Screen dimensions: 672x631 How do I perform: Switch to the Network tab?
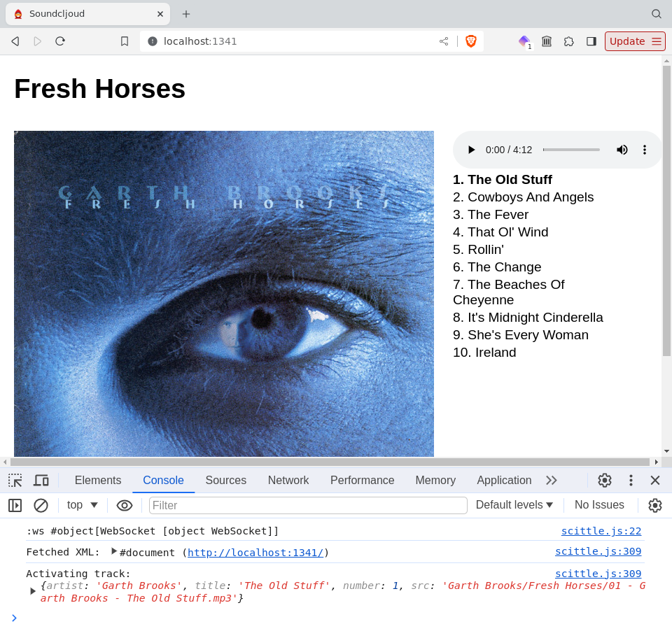coord(288,480)
